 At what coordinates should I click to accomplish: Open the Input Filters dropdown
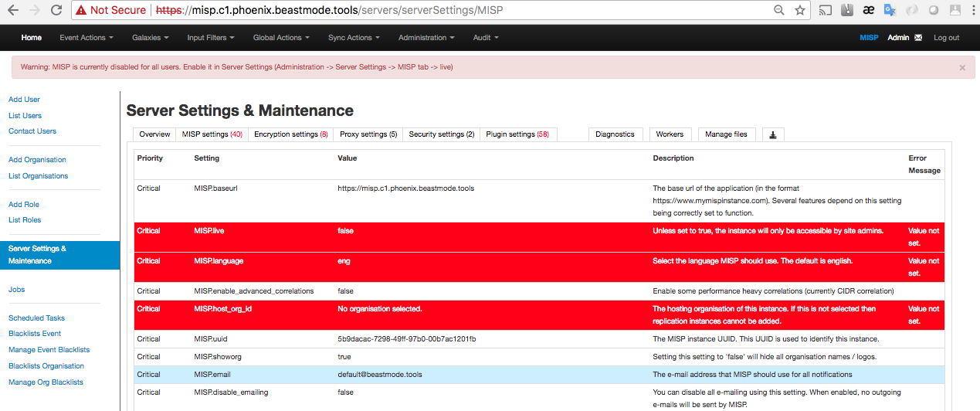211,37
